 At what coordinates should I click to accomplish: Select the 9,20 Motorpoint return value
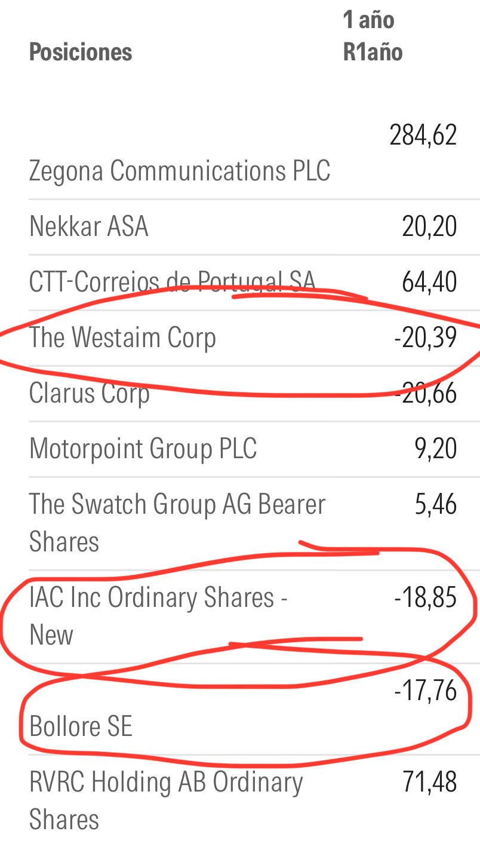pos(436,449)
